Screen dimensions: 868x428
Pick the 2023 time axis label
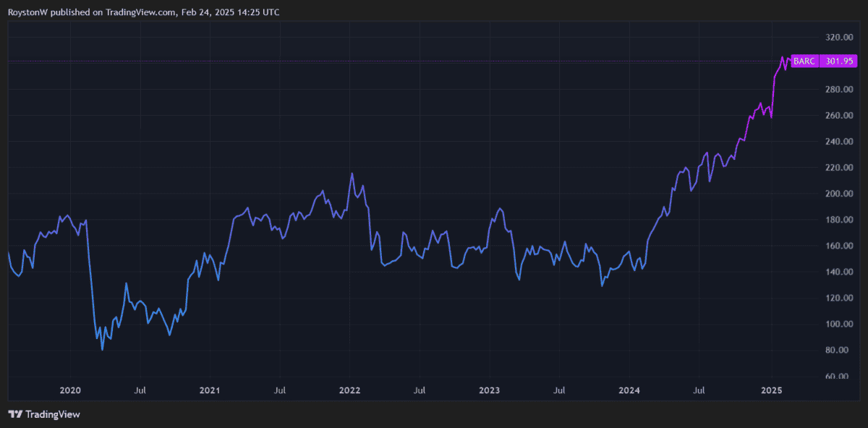coord(490,390)
